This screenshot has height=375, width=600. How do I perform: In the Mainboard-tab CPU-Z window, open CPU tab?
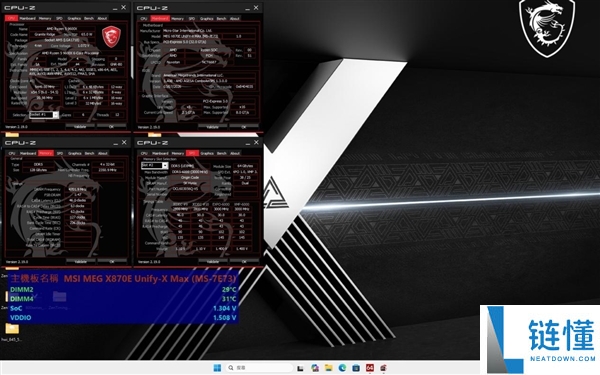point(144,18)
